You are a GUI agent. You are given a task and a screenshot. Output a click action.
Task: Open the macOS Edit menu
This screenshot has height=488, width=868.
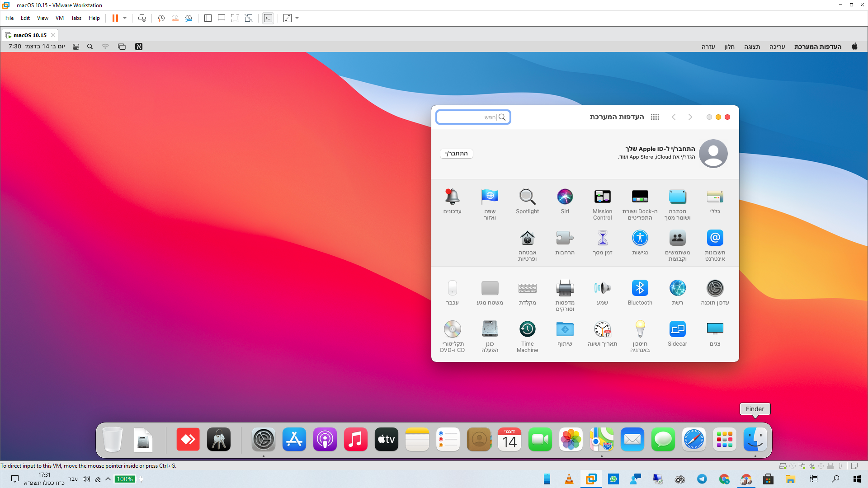tap(777, 47)
